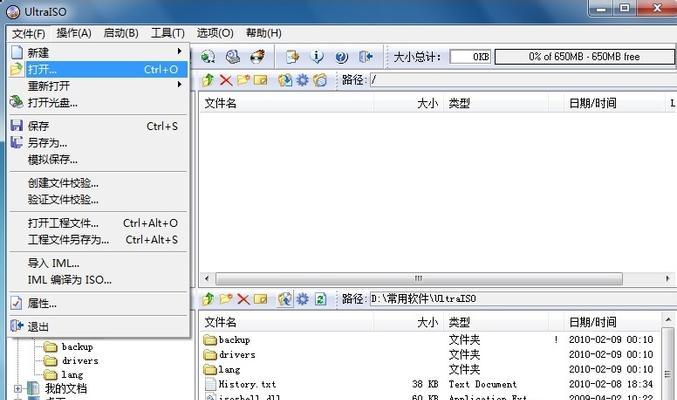Screen dimensions: 677x400
Task: Choose 导入 IML... menu entry
Action: click(98, 263)
